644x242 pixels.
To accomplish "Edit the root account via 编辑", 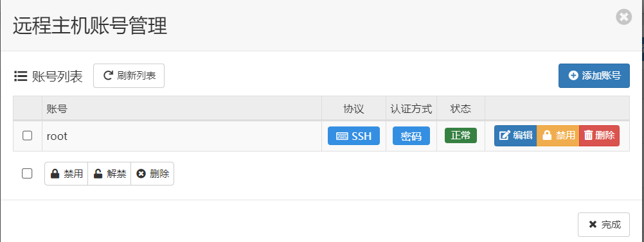I will (x=515, y=136).
